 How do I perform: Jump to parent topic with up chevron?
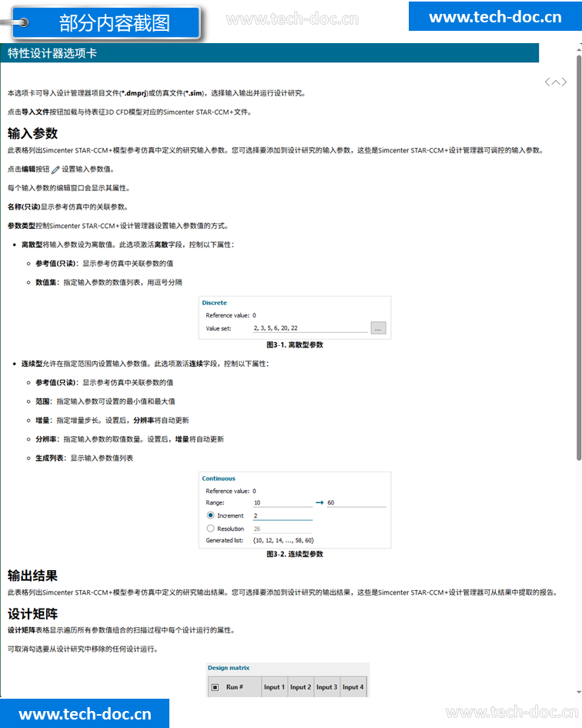[556, 82]
